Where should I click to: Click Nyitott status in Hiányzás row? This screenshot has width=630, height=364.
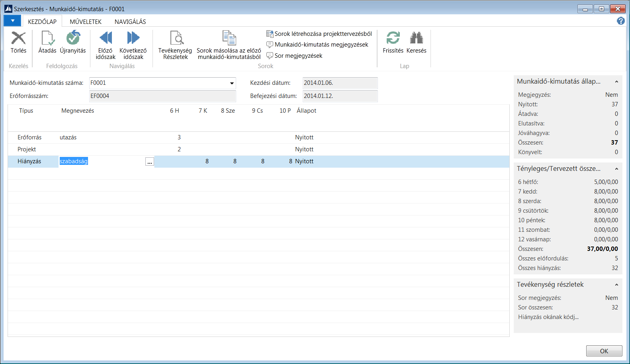coord(304,161)
